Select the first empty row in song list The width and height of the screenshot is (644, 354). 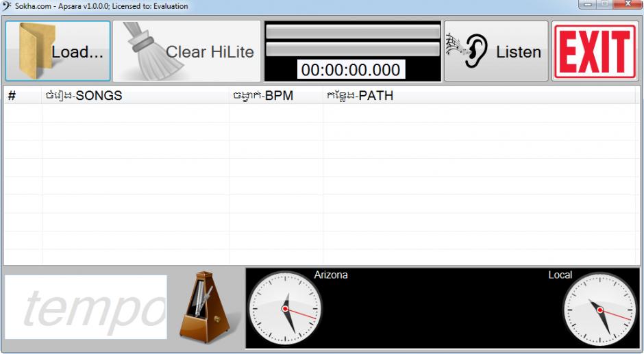[319, 113]
